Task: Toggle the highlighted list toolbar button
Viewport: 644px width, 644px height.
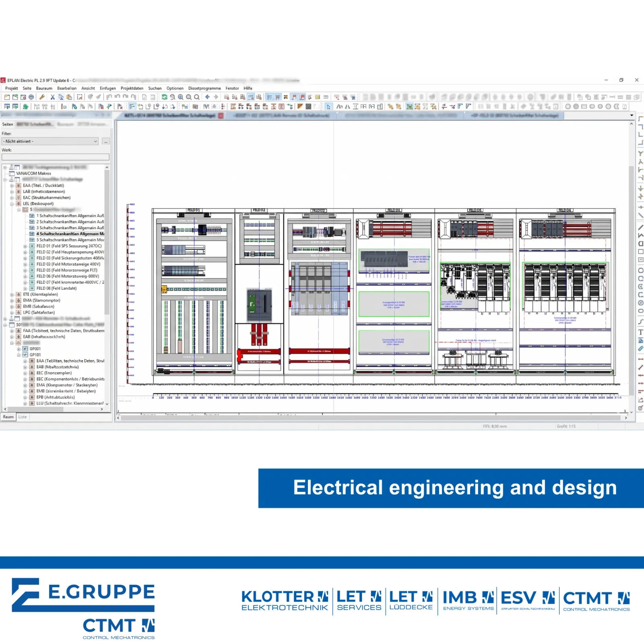Action: click(251, 97)
